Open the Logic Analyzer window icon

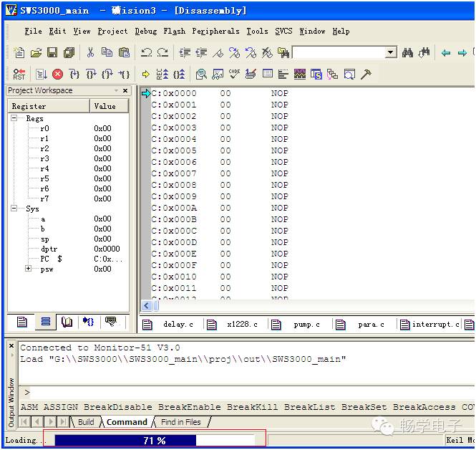pos(300,75)
